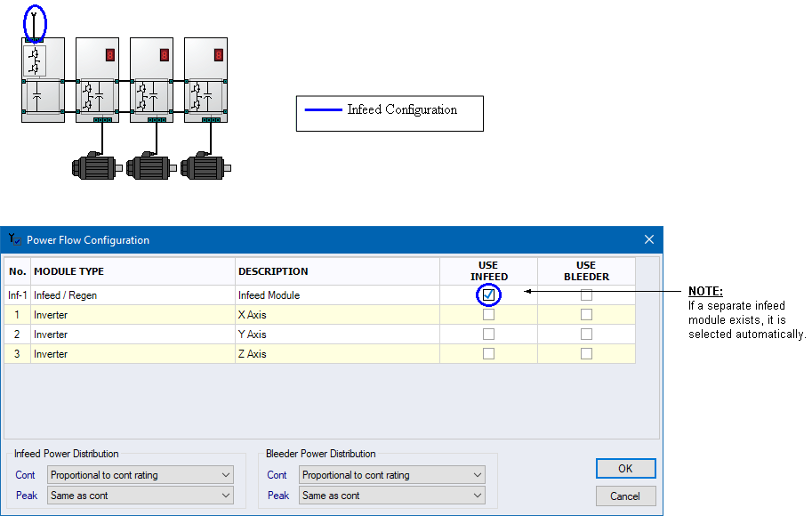Image resolution: width=812 pixels, height=516 pixels.
Task: Open Infeed Cont power distribution dropdown
Action: (141, 475)
